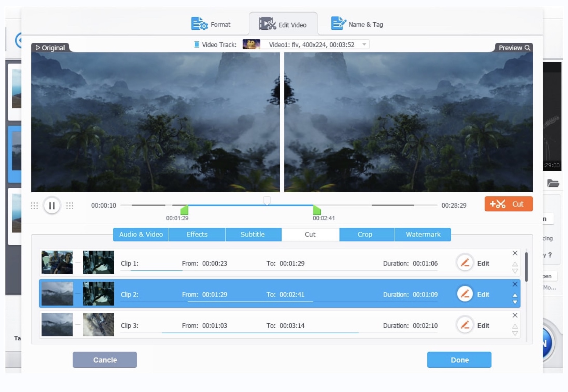Click Clip 3 end thumbnail
The height and width of the screenshot is (392, 568).
coord(98,325)
